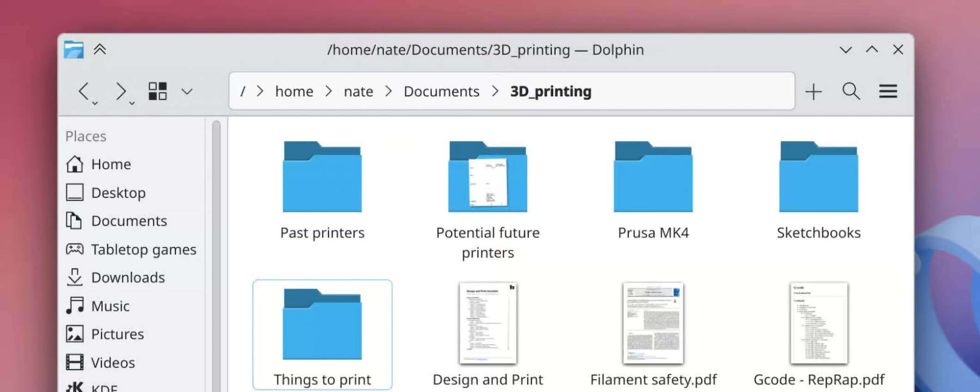
Task: Click the 3D_printing breadcrumb
Action: [x=551, y=92]
